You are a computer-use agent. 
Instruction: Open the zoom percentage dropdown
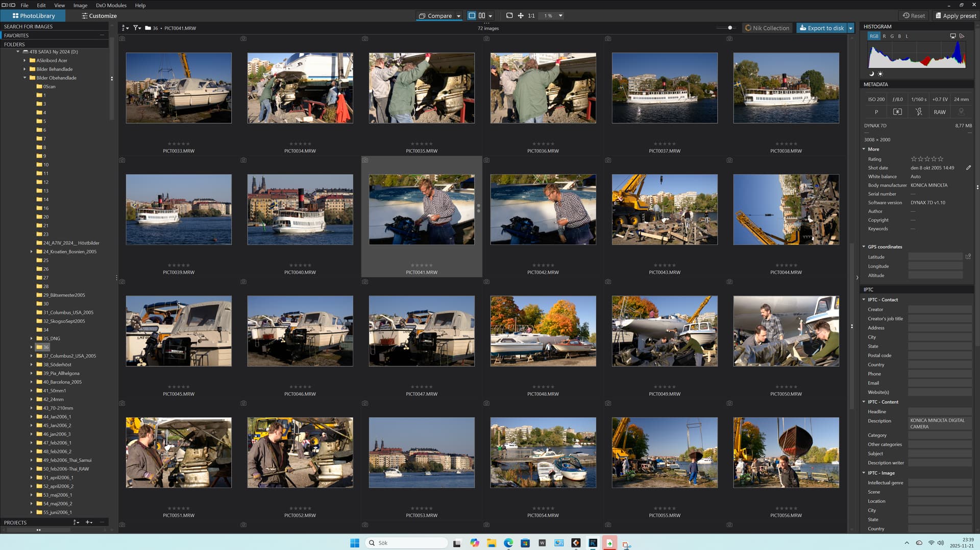point(560,16)
